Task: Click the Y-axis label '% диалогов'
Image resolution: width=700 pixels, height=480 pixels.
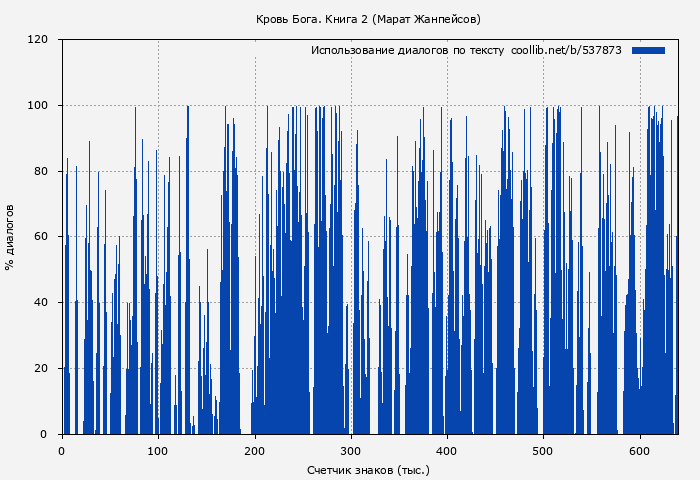Action: click(x=10, y=237)
